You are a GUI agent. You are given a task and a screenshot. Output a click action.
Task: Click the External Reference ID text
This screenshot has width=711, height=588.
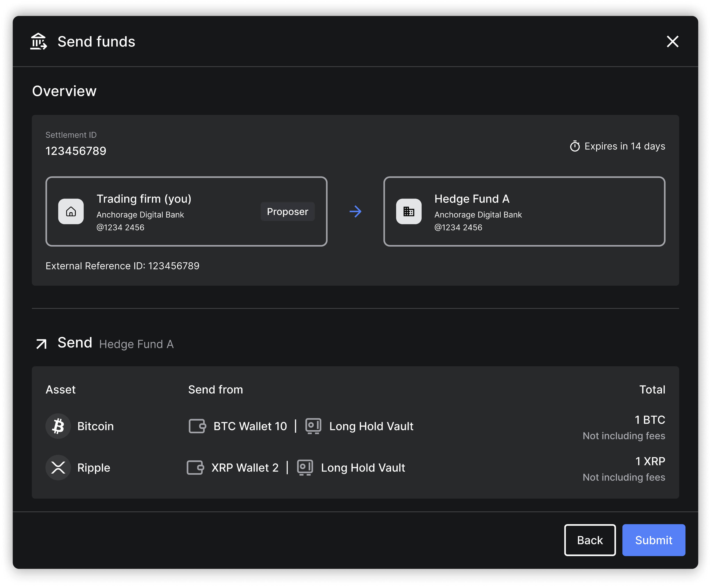coord(123,266)
